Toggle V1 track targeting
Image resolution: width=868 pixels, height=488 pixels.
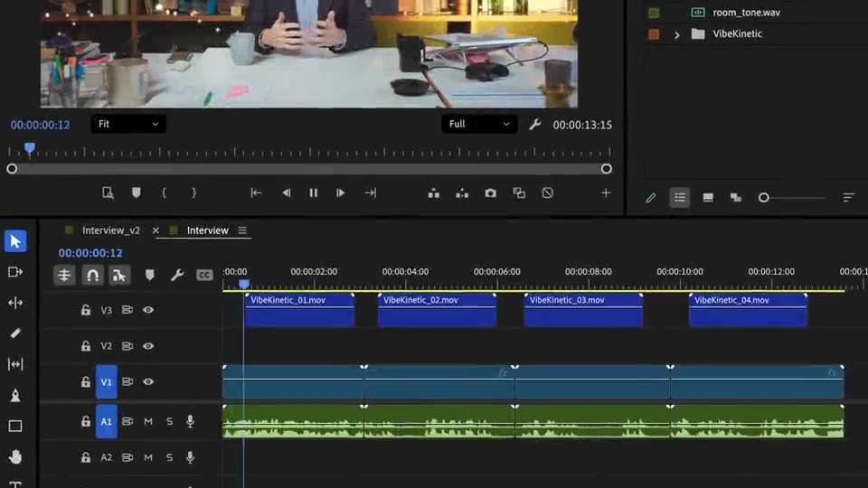tap(107, 381)
